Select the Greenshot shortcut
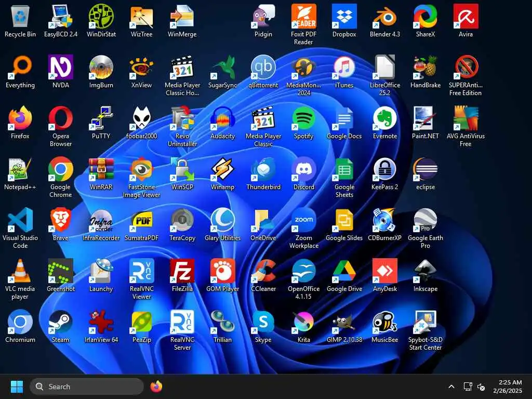The image size is (532, 399). (61, 271)
